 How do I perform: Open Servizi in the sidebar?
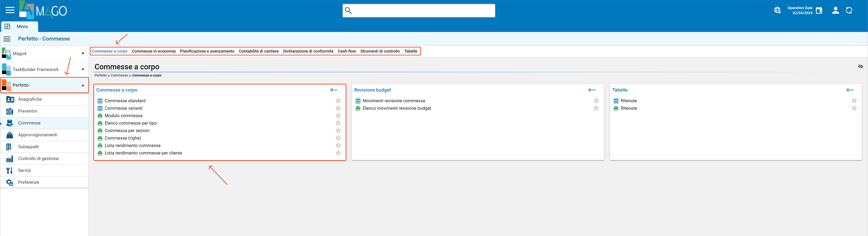coord(44,170)
